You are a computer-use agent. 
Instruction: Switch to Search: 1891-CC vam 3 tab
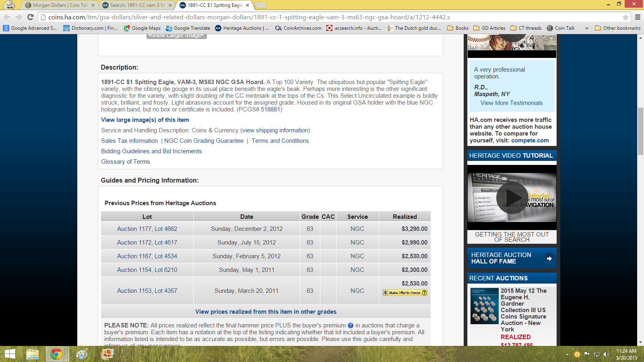coord(137,5)
